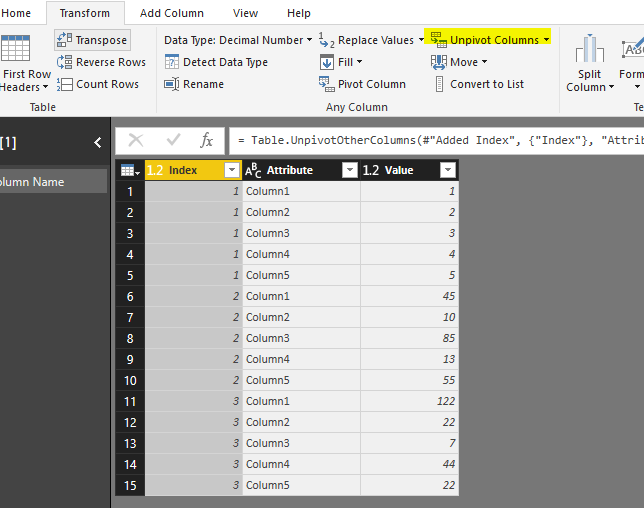
Task: Click Attribute cell Column2 in row 2
Action: 301,212
